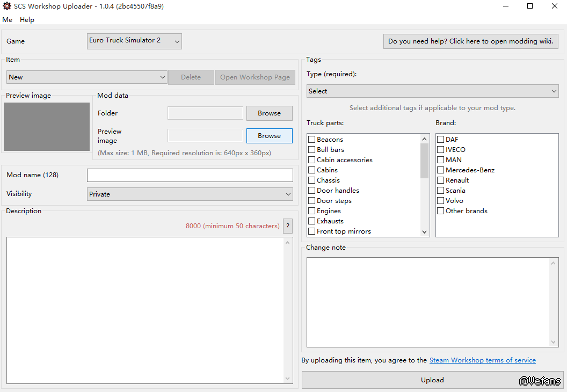Open the Me menu
Screen dimensions: 567x392
pos(7,20)
